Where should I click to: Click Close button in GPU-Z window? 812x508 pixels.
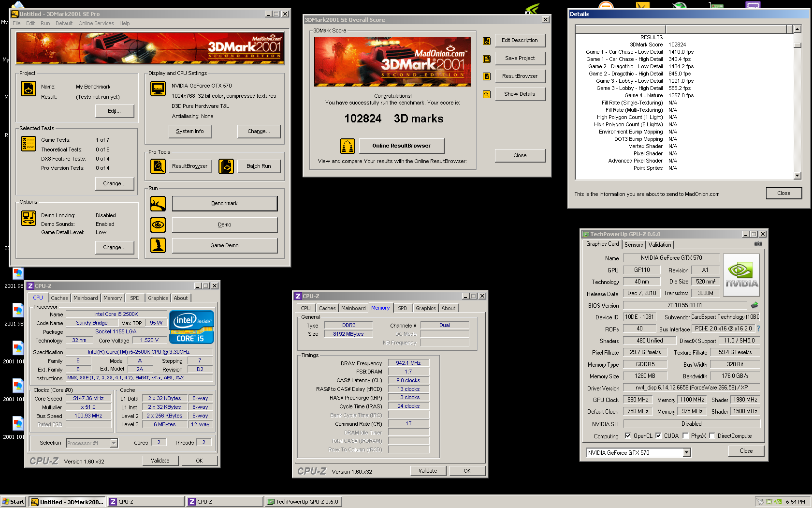[x=746, y=451]
